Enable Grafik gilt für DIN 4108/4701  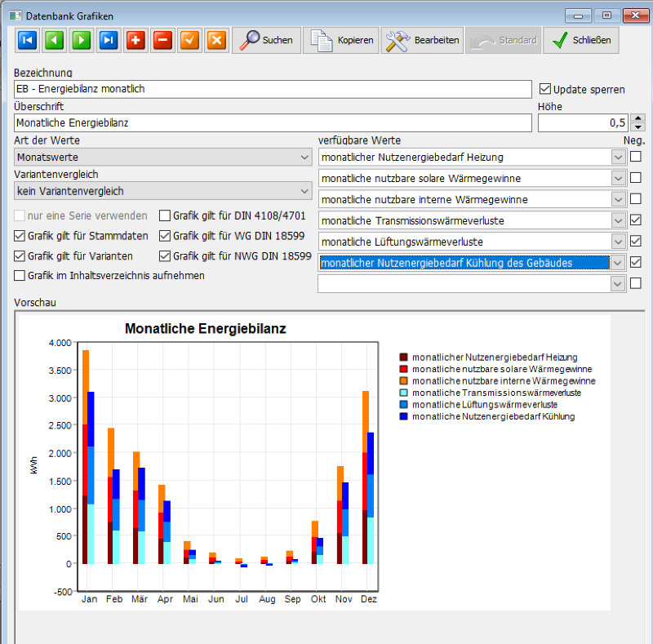[165, 215]
